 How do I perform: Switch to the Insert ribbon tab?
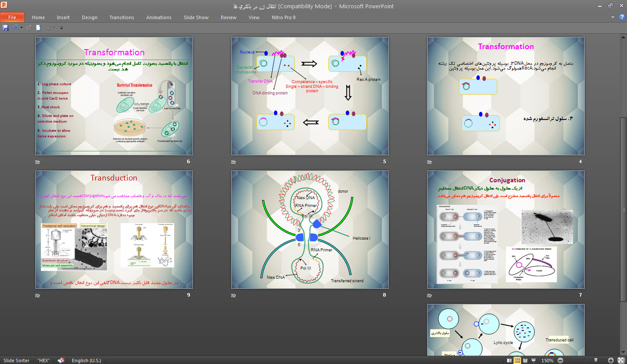point(63,17)
